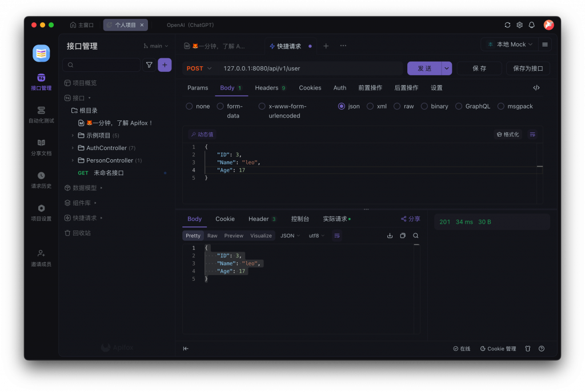This screenshot has width=585, height=392.
Task: Open the 项目设置 sidebar section
Action: (41, 213)
